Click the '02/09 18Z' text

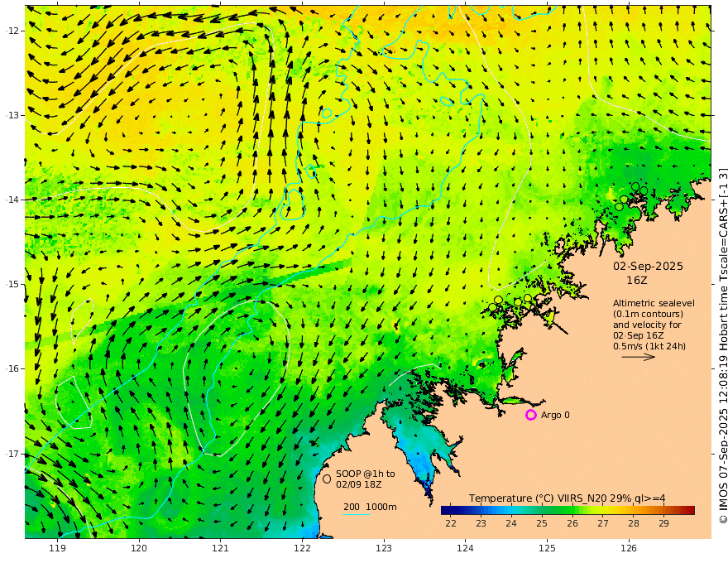359,484
